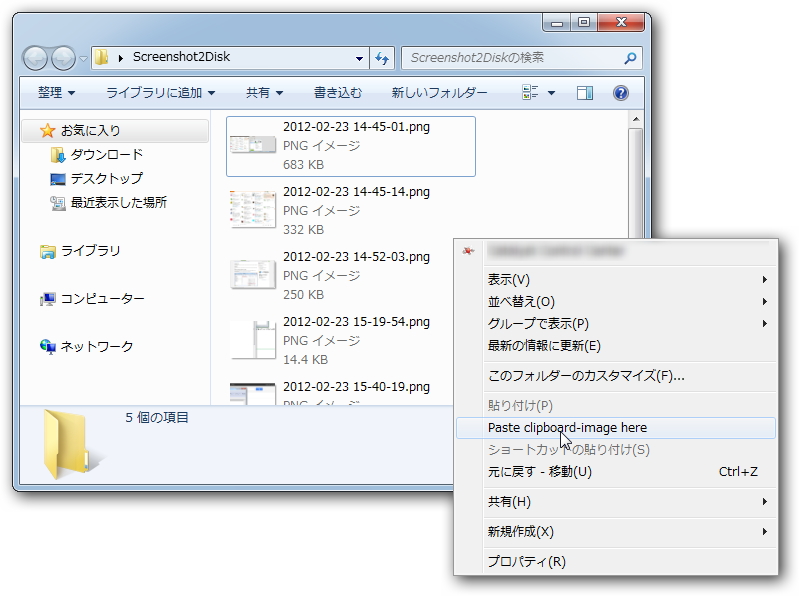Click the コンピューター icon
This screenshot has height=596, width=799.
pyautogui.click(x=47, y=299)
